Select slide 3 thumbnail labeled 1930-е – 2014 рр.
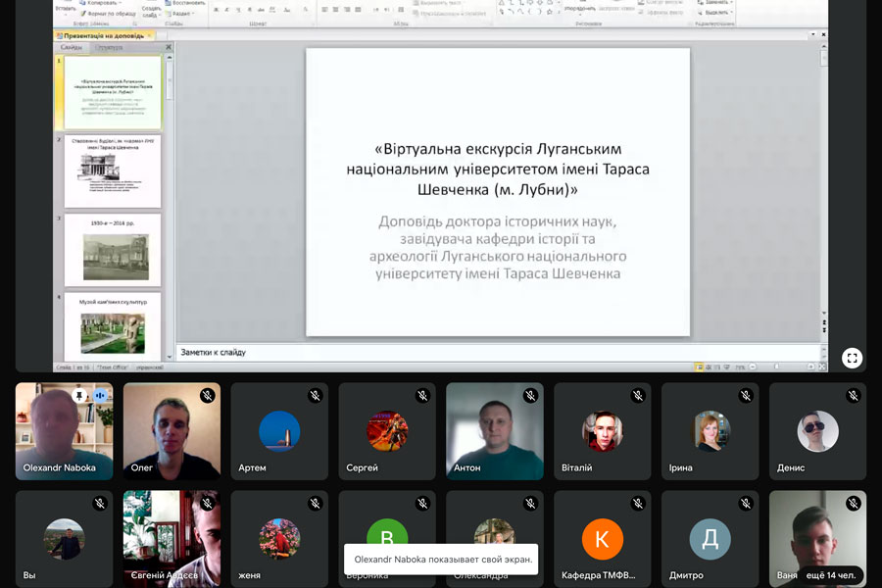 tap(113, 251)
